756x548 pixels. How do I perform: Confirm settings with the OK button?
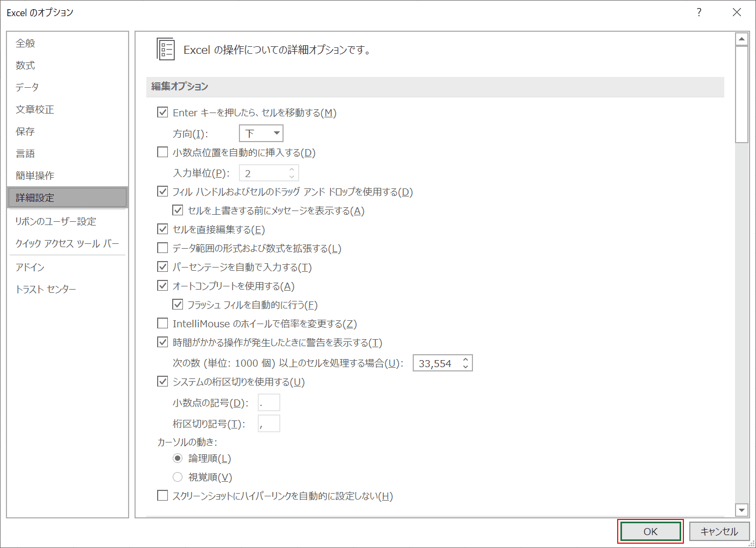651,531
